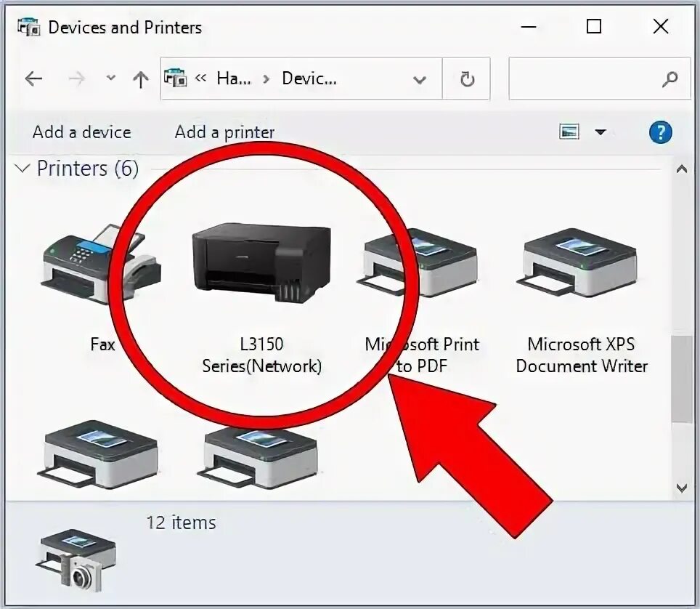Viewport: 700px width, 609px height.
Task: Select the Fax printer icon
Action: tap(102, 265)
